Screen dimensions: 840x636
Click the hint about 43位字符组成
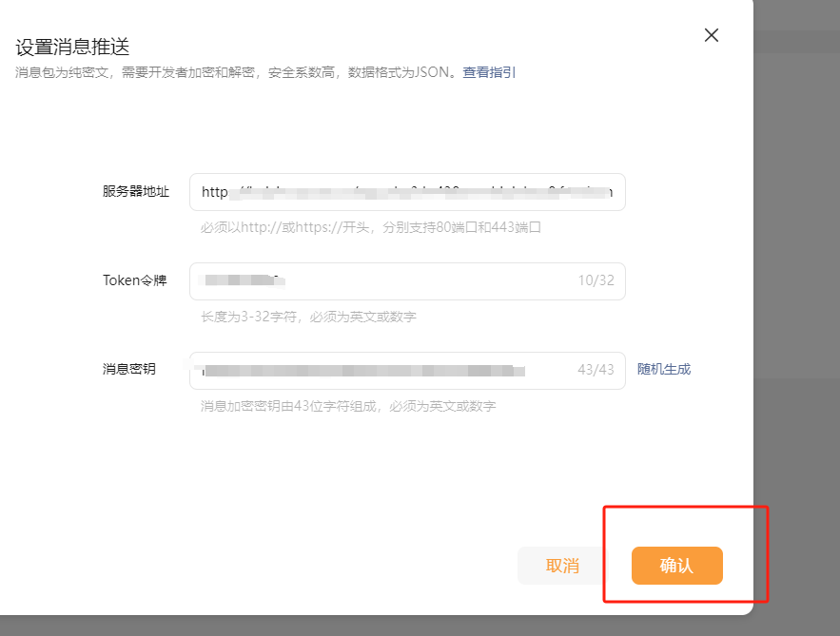[348, 406]
